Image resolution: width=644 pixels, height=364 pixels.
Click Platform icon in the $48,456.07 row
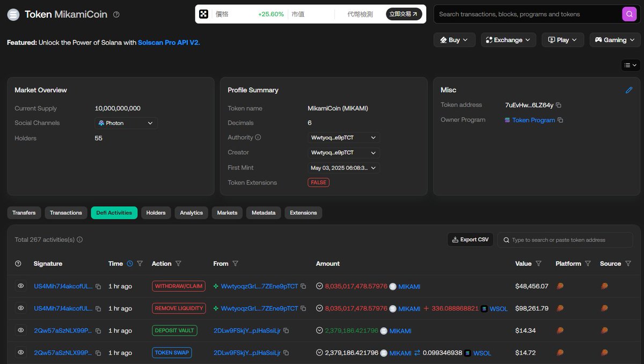coord(560,286)
